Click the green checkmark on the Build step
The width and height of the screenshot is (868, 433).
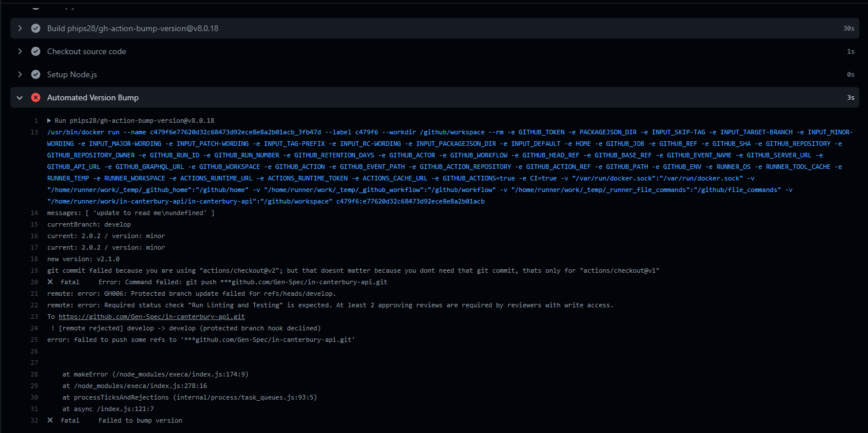coord(36,28)
